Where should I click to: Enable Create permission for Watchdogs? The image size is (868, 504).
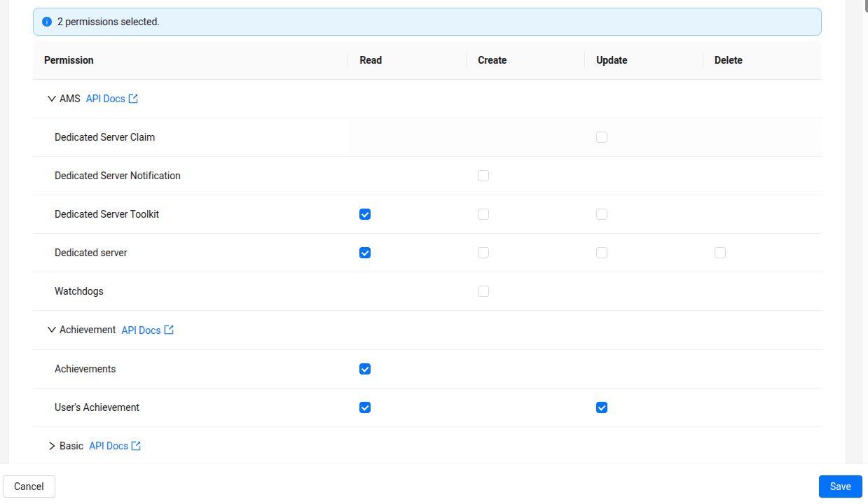pyautogui.click(x=483, y=290)
